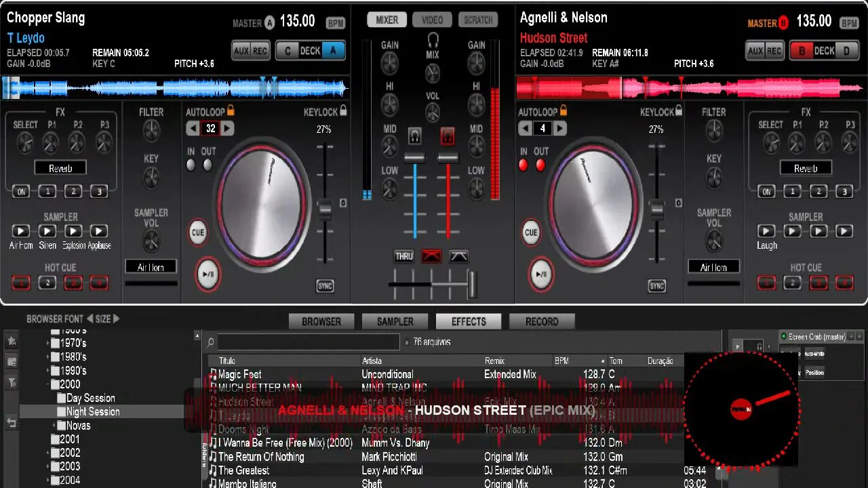Switch to the VIDEO tab
This screenshot has width=868, height=488.
coord(432,20)
